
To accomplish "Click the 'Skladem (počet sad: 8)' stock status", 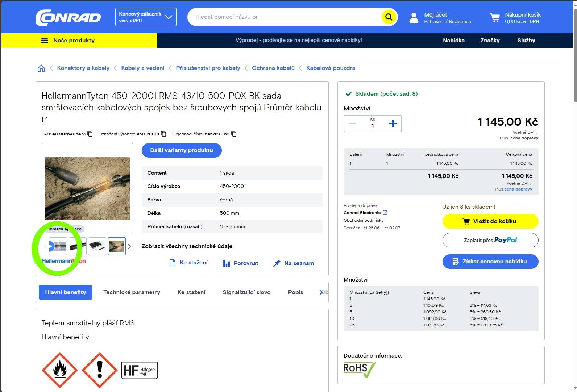I will pyautogui.click(x=386, y=94).
